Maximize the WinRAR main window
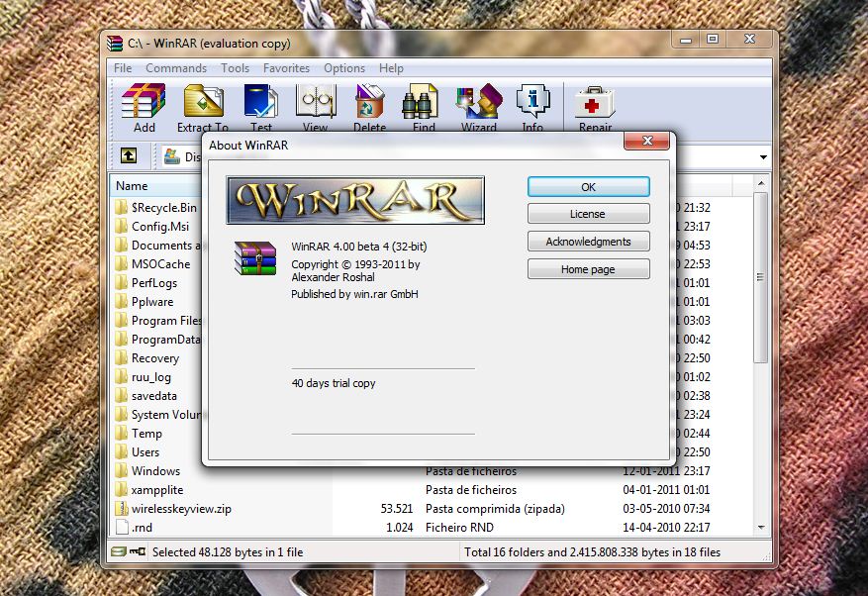This screenshot has width=868, height=596. [713, 40]
